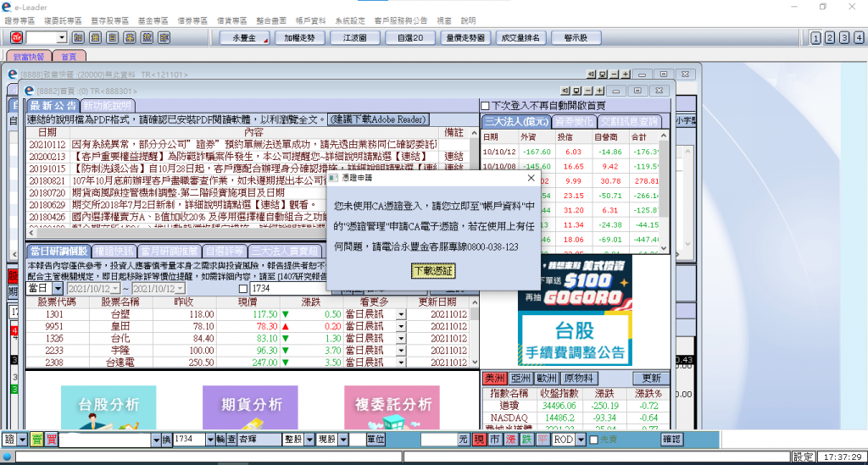Image resolution: width=868 pixels, height=465 pixels.
Task: Click the pin icon in 致富快餐 window title bar
Action: tap(591, 74)
